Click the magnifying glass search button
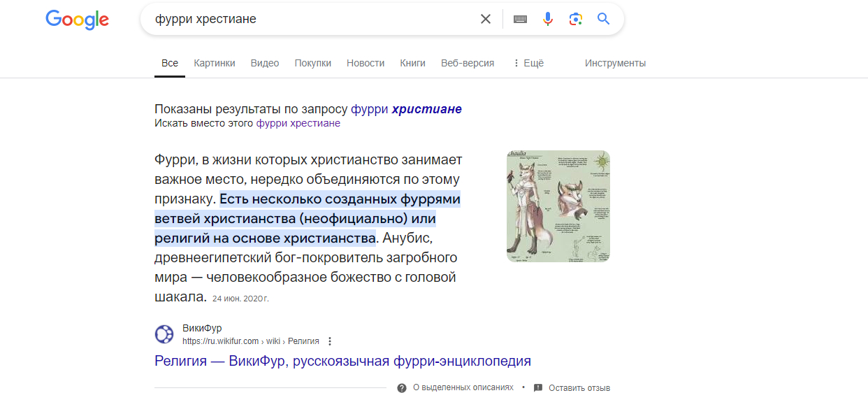Viewport: 868px width, 393px height. [604, 19]
